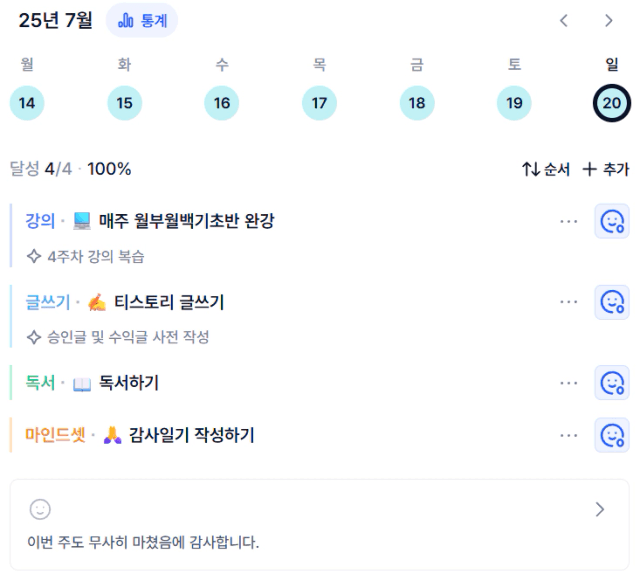Open more options for 독서하기
The image size is (640, 574).
click(569, 383)
